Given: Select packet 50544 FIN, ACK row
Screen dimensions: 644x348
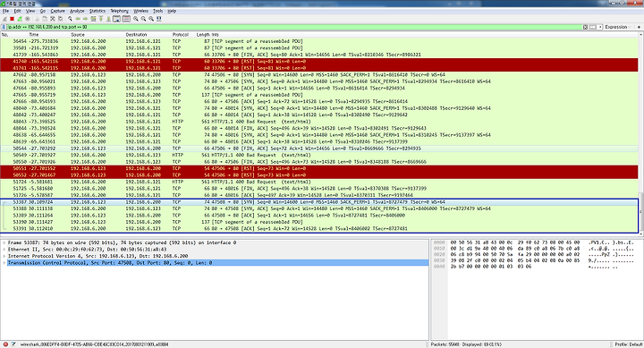Looking at the screenshot, I should click(x=319, y=149).
